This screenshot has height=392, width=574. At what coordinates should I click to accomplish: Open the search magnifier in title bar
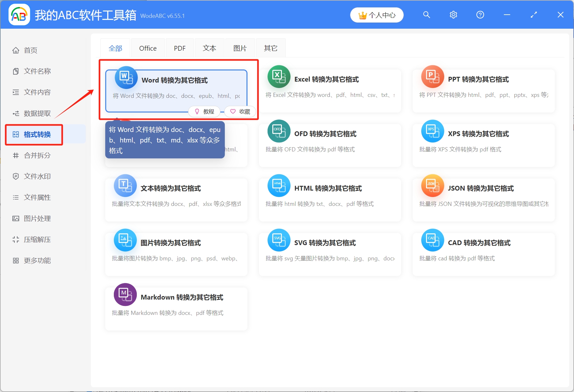(426, 15)
